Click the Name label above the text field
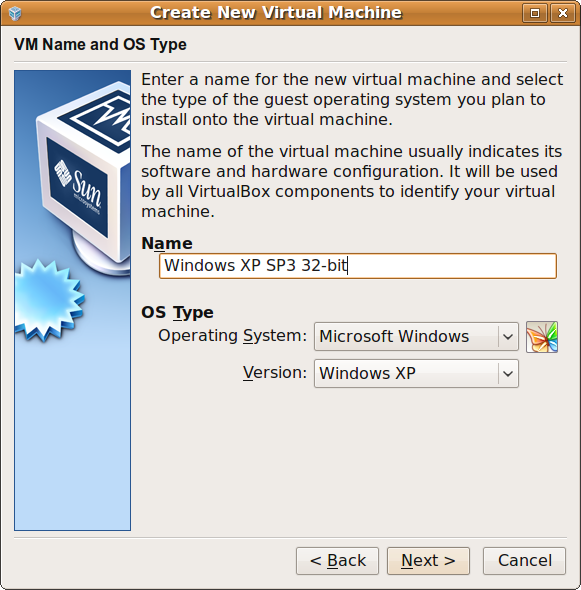 (x=167, y=243)
